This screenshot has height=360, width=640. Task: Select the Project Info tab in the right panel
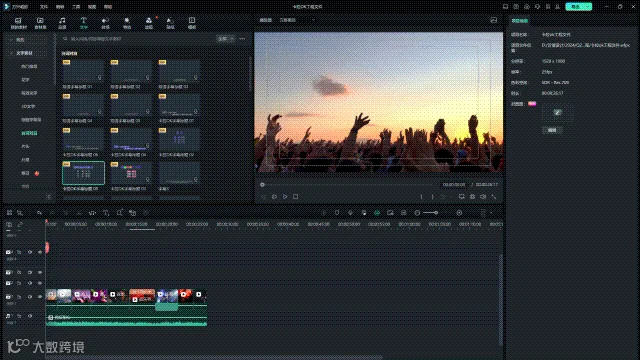point(520,21)
